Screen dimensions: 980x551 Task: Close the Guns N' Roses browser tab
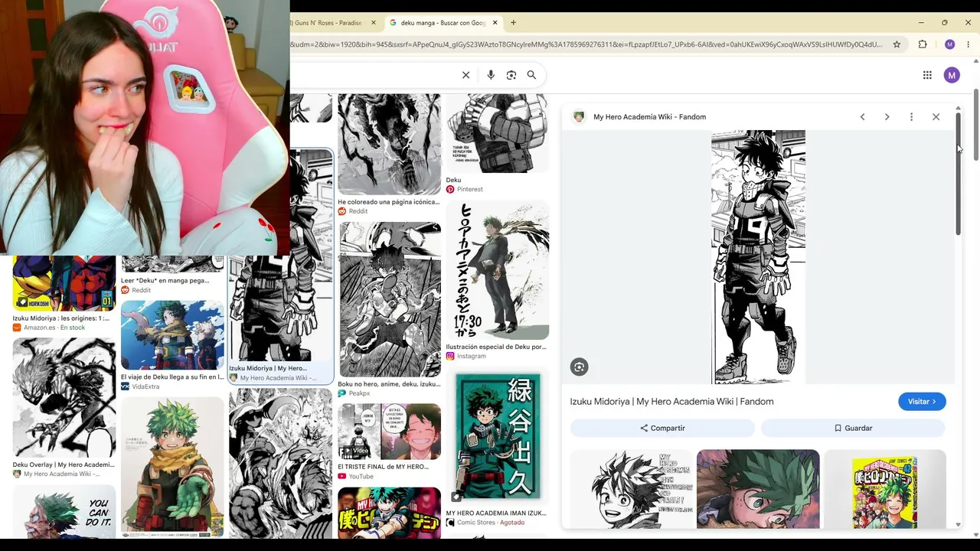click(374, 23)
